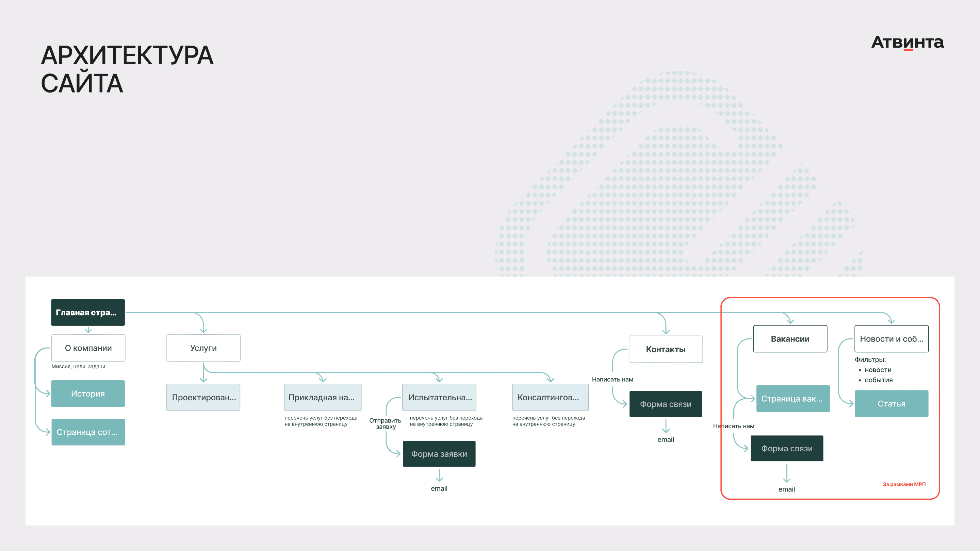Select the Испытательна... service box
Screen dimensions: 980x551
439,397
